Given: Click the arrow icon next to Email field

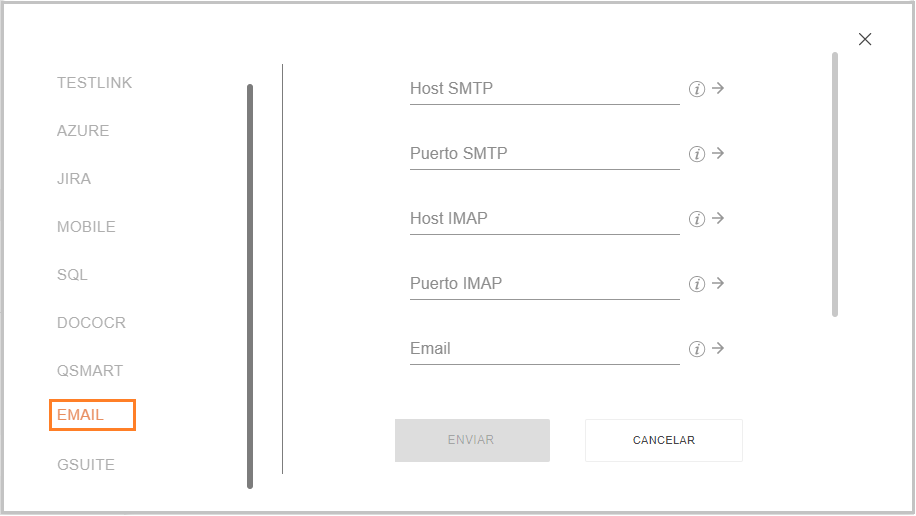Looking at the screenshot, I should (x=718, y=348).
